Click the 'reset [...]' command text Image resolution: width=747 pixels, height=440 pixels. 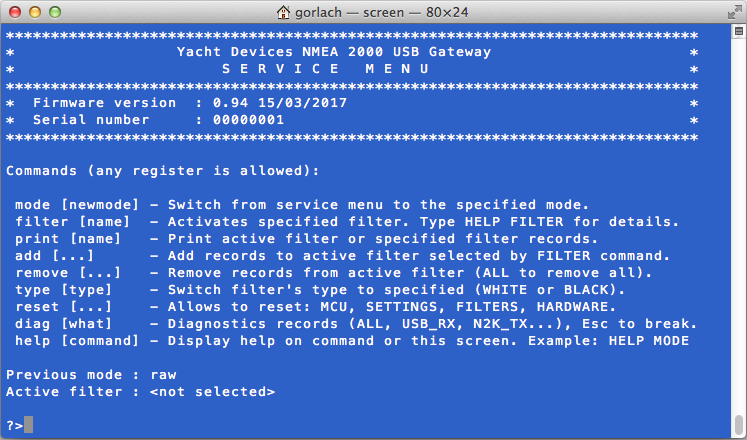60,306
